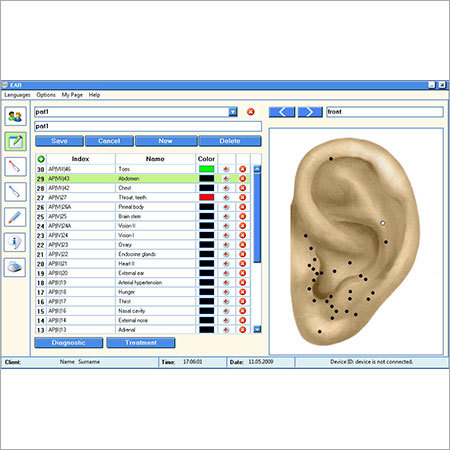The image size is (450, 450).
Task: Delete the Chest row with red X
Action: point(243,188)
